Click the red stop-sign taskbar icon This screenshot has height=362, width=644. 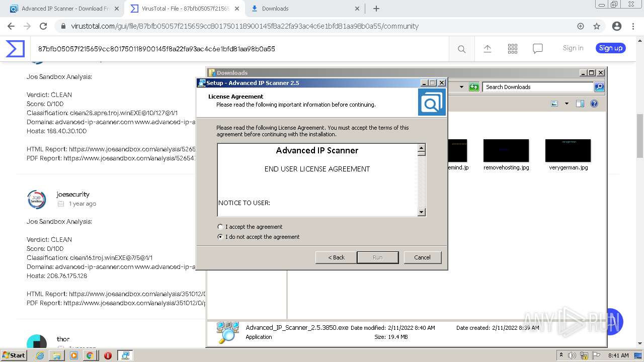108,355
